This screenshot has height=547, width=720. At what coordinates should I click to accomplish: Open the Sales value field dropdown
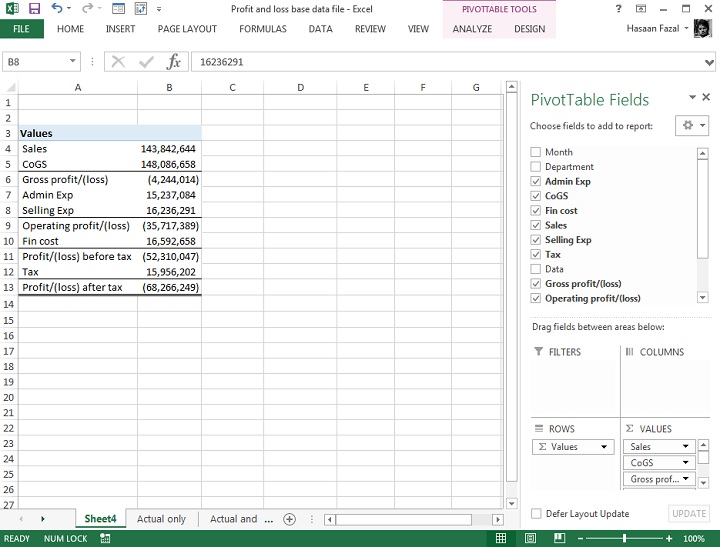[686, 446]
